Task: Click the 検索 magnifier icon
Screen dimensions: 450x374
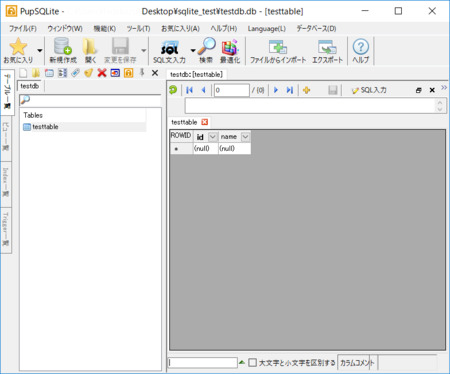Action: 206,47
